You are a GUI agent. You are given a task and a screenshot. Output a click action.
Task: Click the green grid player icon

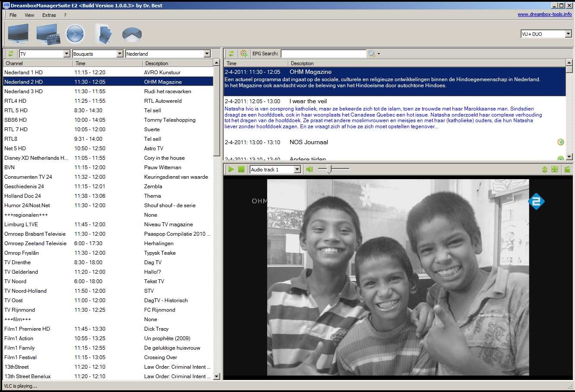555,169
